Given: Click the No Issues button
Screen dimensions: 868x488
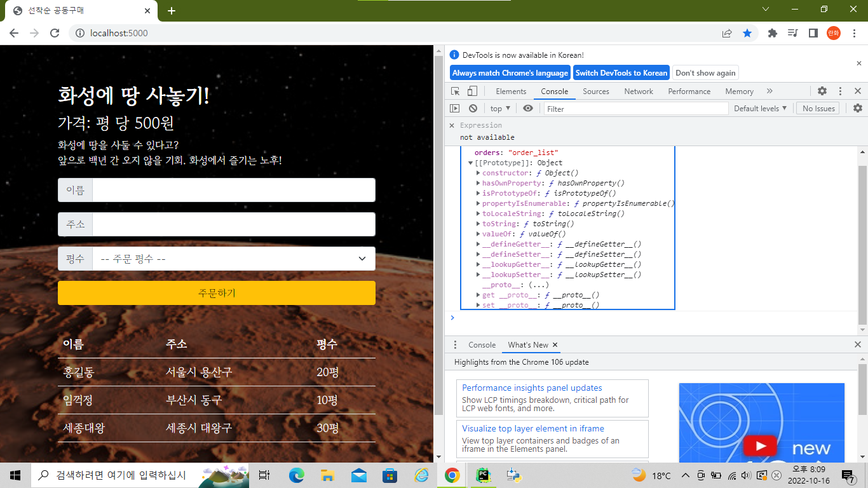Looking at the screenshot, I should 818,109.
